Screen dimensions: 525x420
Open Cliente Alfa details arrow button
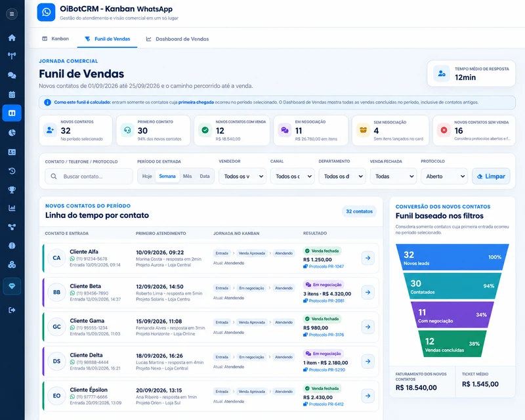pos(367,258)
